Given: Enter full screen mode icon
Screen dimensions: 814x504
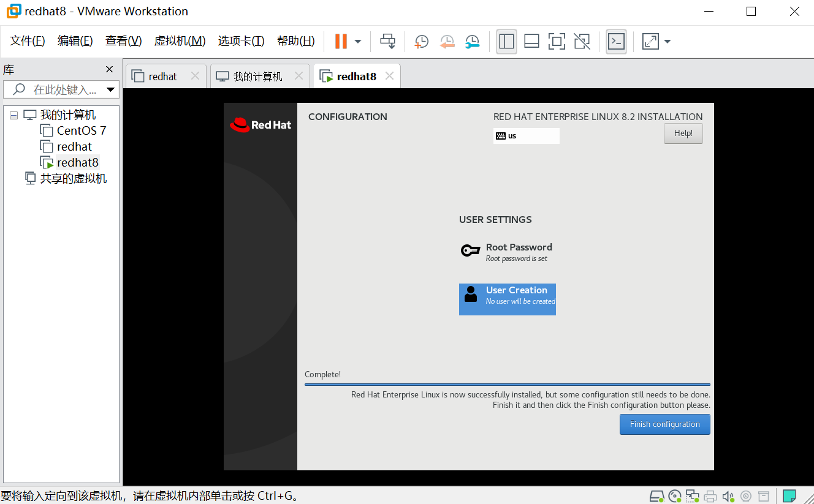Looking at the screenshot, I should [557, 41].
